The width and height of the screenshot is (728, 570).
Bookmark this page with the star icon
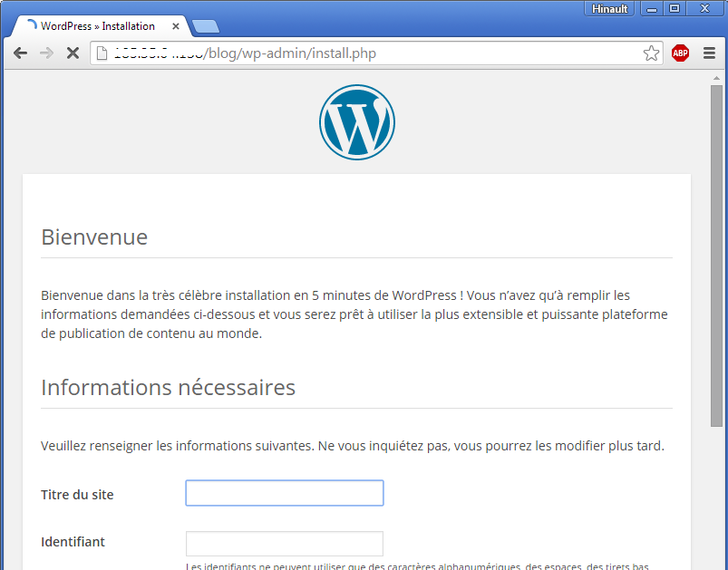(x=651, y=53)
